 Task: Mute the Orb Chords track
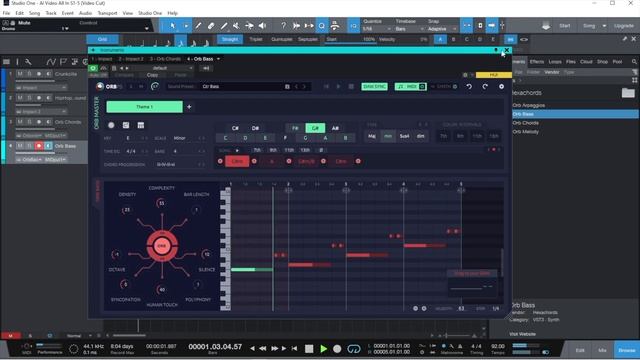click(20, 122)
